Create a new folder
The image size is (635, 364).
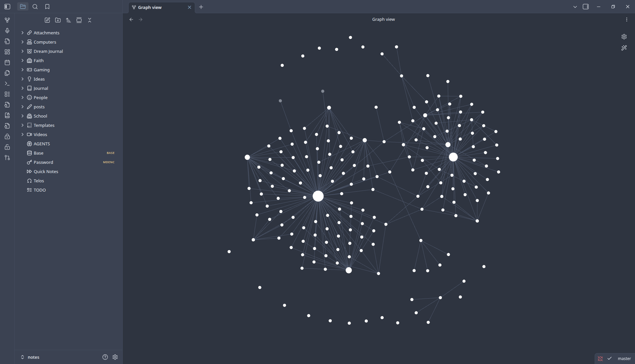pos(58,20)
